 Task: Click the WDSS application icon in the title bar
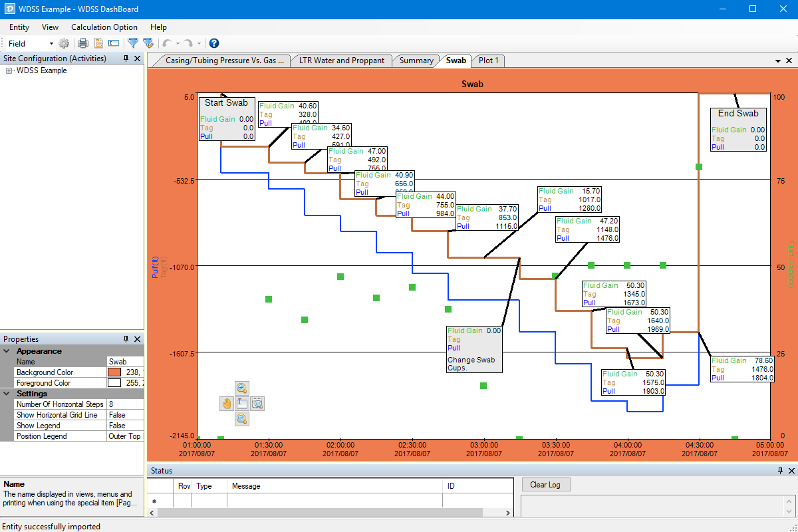[x=9, y=9]
